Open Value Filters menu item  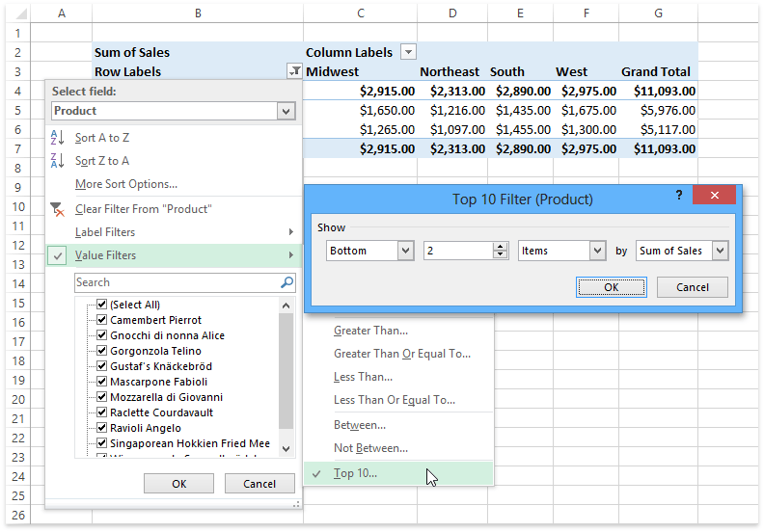point(174,255)
